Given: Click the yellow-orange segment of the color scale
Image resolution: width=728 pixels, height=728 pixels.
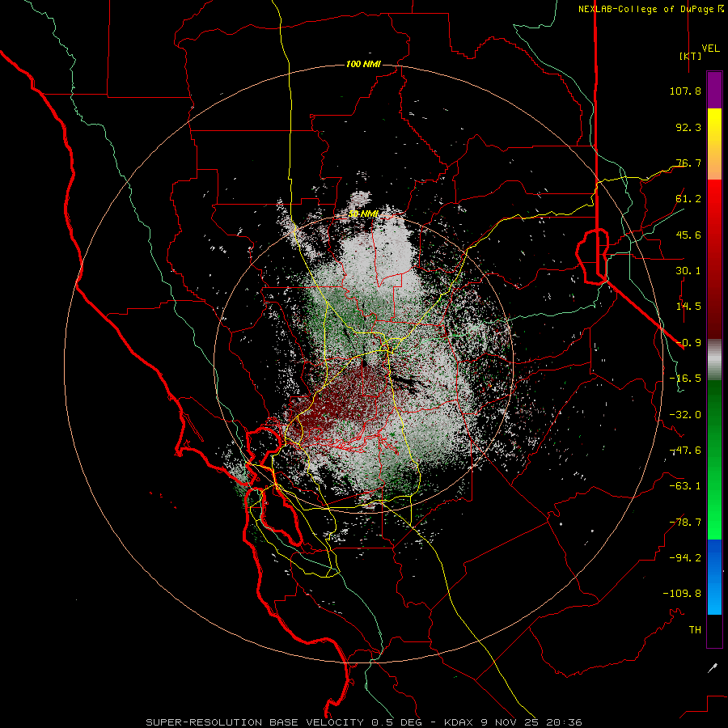Looking at the screenshot, I should coord(714,144).
